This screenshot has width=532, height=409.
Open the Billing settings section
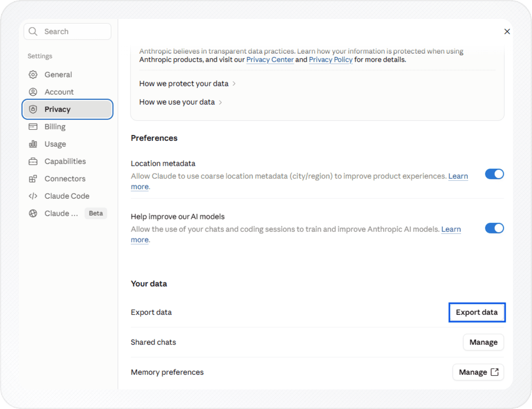tap(67, 127)
